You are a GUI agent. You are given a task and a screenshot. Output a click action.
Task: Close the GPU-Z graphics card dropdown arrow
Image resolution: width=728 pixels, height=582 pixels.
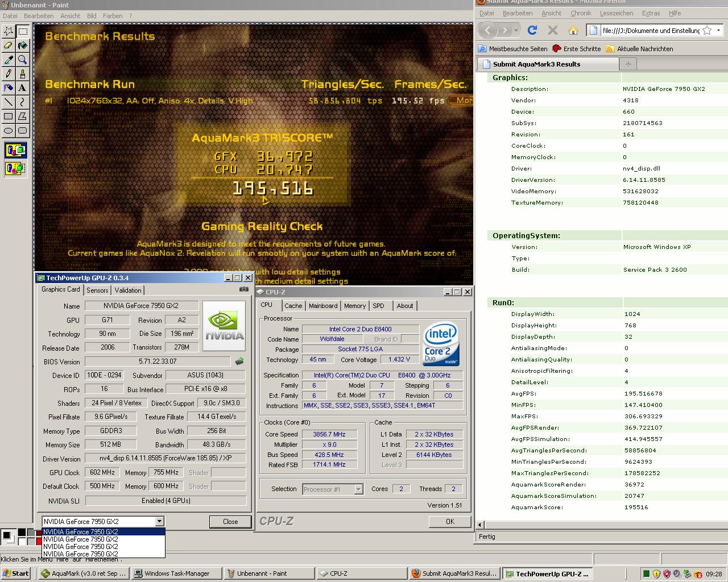tap(159, 521)
